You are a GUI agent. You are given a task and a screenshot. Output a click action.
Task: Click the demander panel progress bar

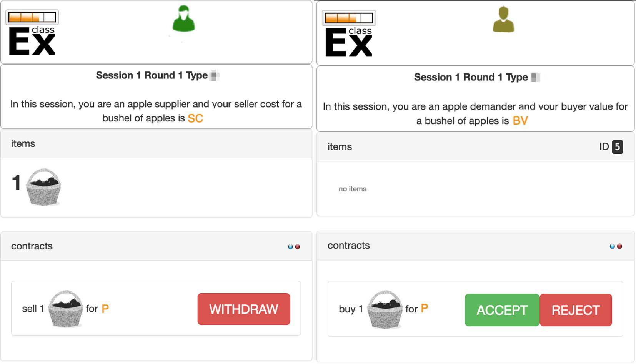[349, 18]
